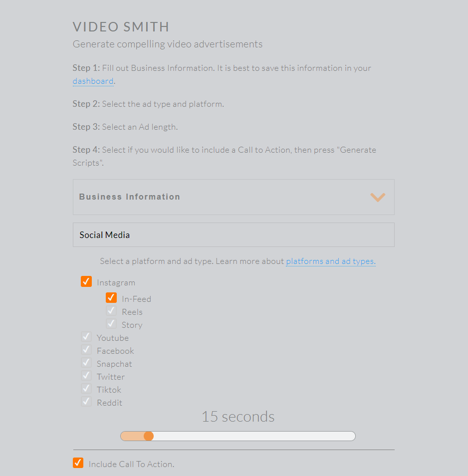Image resolution: width=468 pixels, height=476 pixels.
Task: Uncheck the Instagram checkbox
Action: pos(86,281)
